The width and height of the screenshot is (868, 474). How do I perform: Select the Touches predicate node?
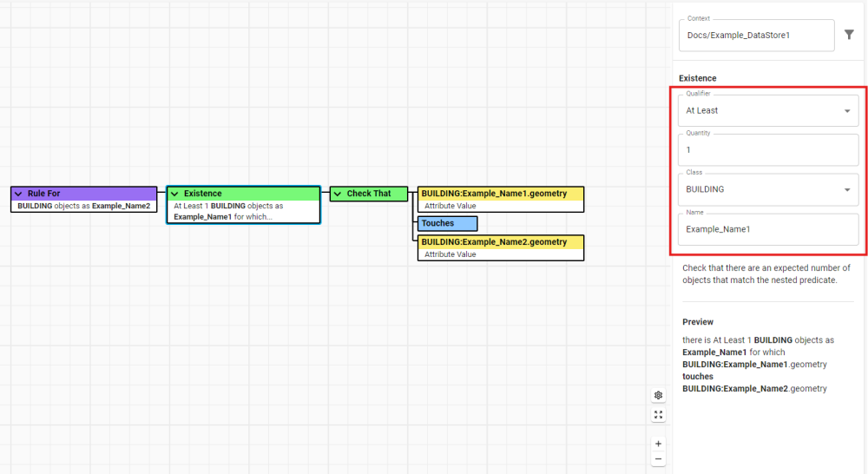(x=447, y=223)
